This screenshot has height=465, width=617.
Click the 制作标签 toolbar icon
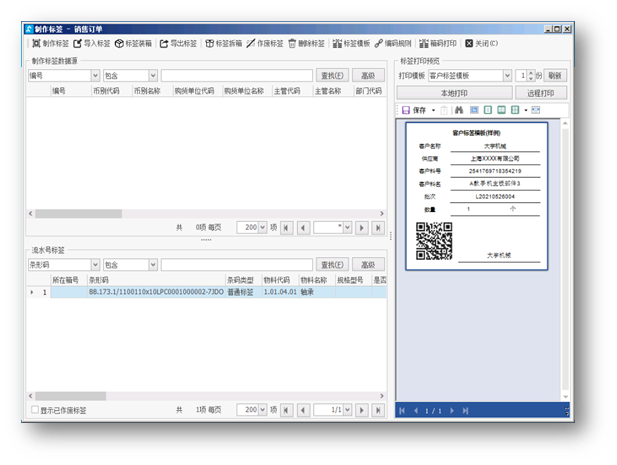tap(36, 43)
